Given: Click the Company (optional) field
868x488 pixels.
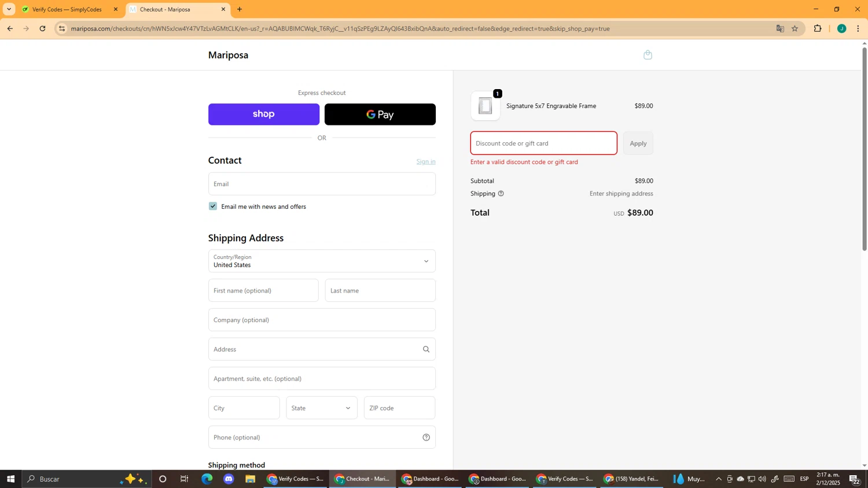Looking at the screenshot, I should (322, 320).
